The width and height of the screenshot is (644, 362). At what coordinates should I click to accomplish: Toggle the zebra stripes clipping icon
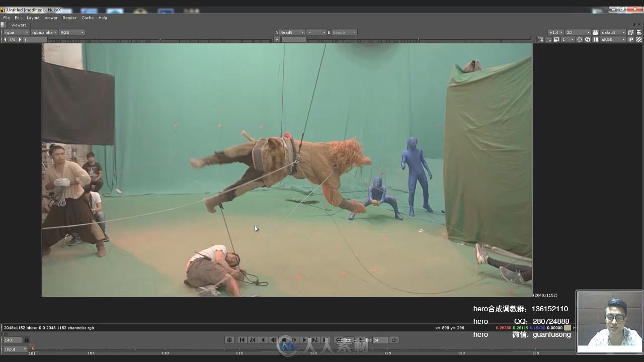click(x=639, y=39)
